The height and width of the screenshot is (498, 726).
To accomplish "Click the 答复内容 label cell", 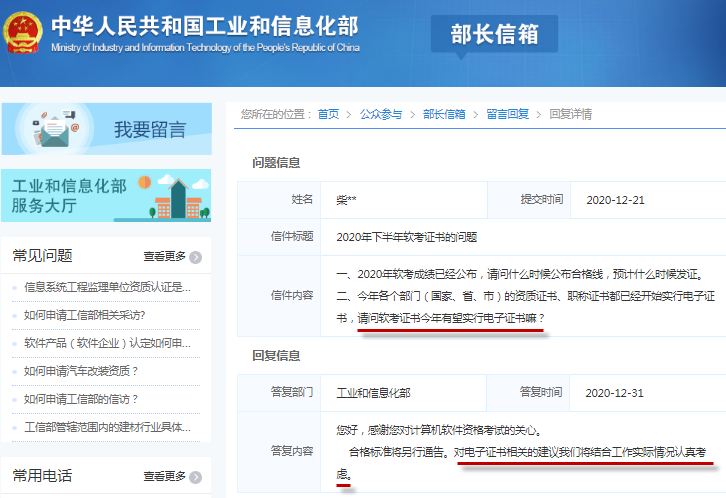I will (279, 452).
